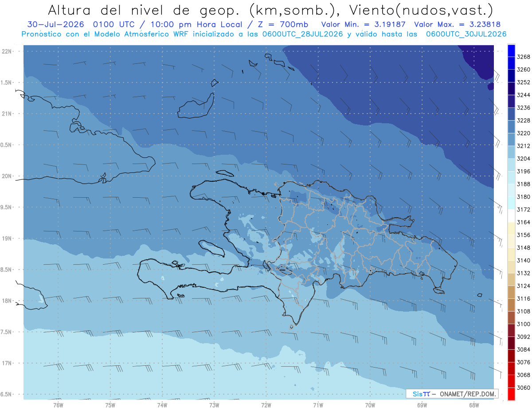This screenshot has height=411, width=532.
Task: Click the '20N' latitude label
Action: click(7, 176)
